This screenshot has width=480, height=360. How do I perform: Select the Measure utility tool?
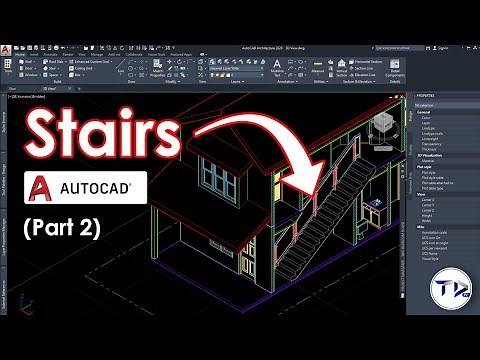coord(318,67)
